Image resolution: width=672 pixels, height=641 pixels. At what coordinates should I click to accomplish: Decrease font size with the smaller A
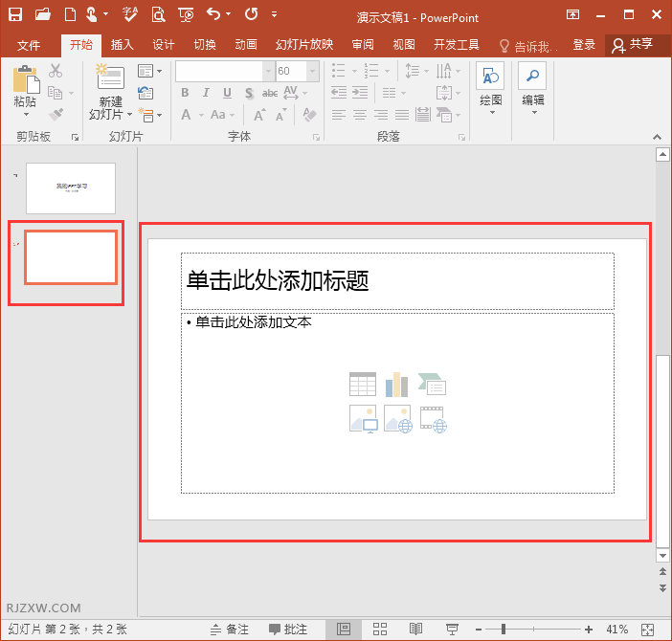[x=280, y=115]
